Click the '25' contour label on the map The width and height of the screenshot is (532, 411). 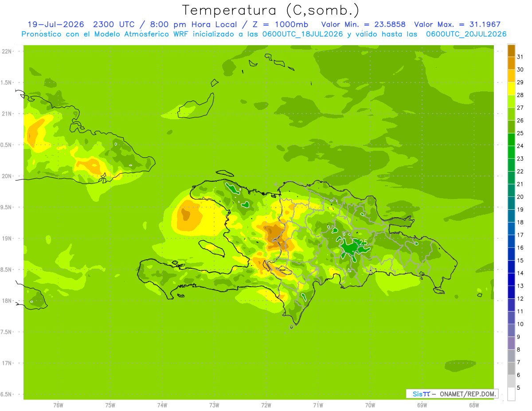point(363,243)
